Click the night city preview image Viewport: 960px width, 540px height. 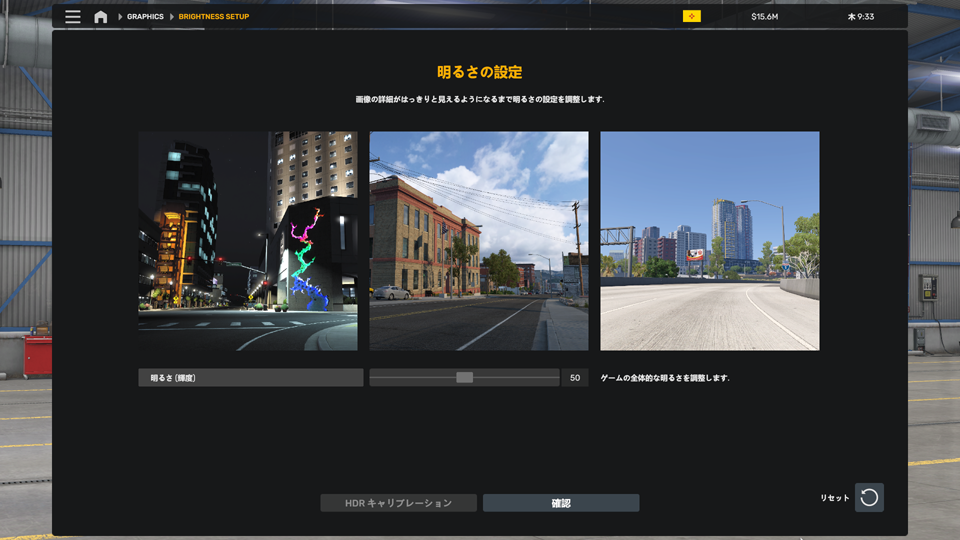pos(247,241)
